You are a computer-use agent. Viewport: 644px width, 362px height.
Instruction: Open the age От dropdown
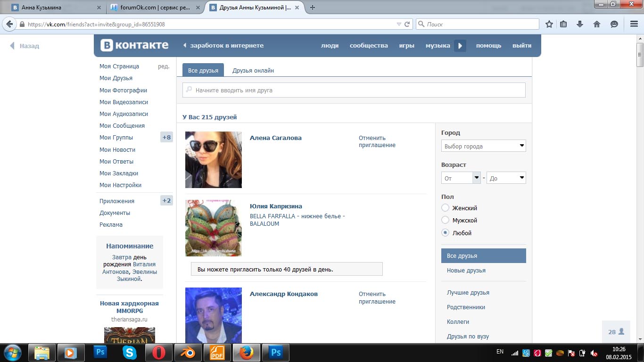point(461,178)
